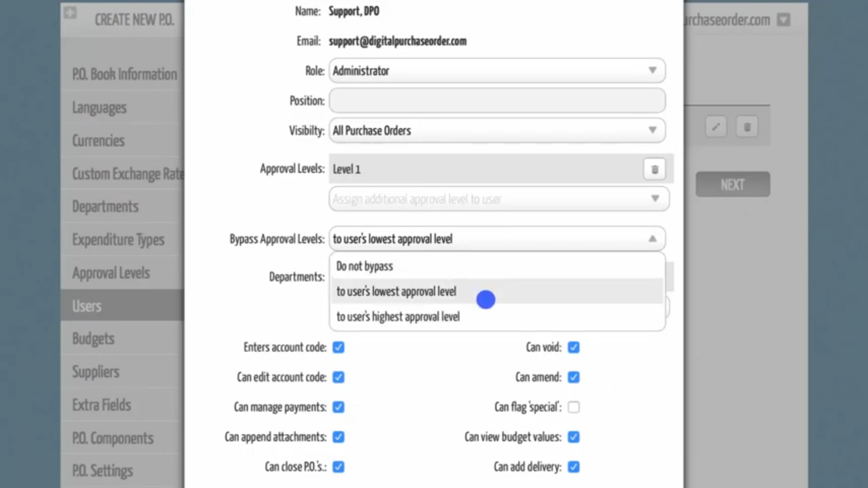Open Approval Levels in the sidebar

pyautogui.click(x=111, y=273)
